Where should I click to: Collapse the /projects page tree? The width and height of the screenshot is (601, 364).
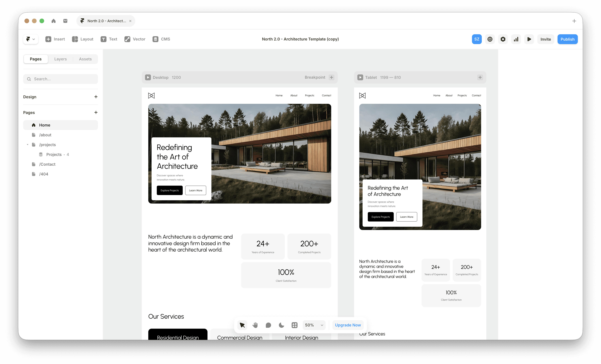point(28,145)
